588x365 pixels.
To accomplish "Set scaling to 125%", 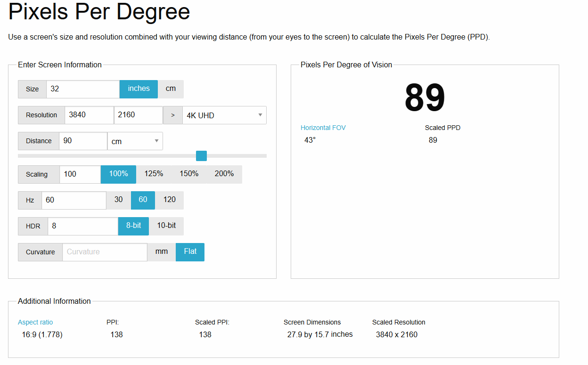I will 154,174.
